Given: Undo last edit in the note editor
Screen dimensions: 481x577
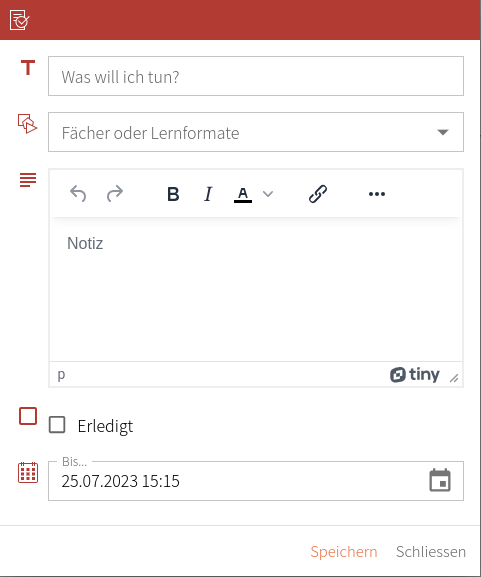Looking at the screenshot, I should 78,194.
